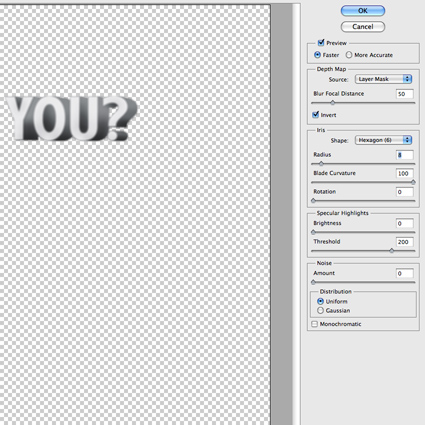Viewport: 425px width, 425px height.
Task: Click the Blade Curvature value field
Action: [405, 173]
